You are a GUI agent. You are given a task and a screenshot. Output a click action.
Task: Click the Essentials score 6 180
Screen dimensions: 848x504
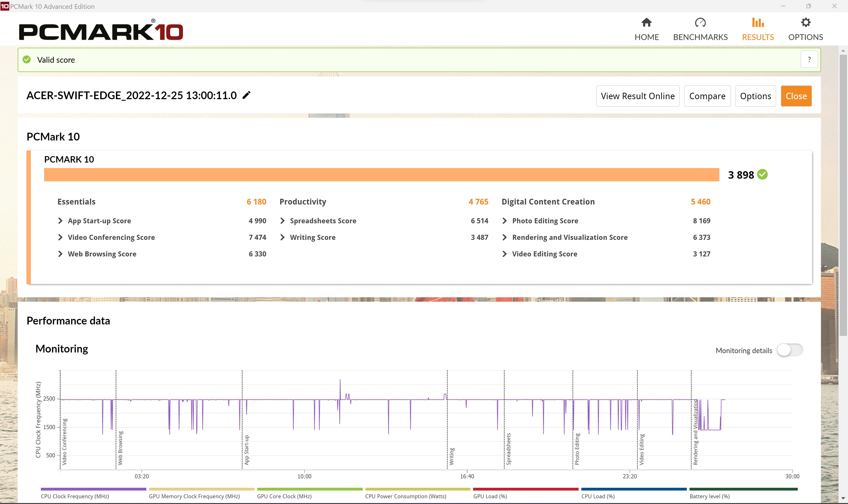(x=256, y=202)
